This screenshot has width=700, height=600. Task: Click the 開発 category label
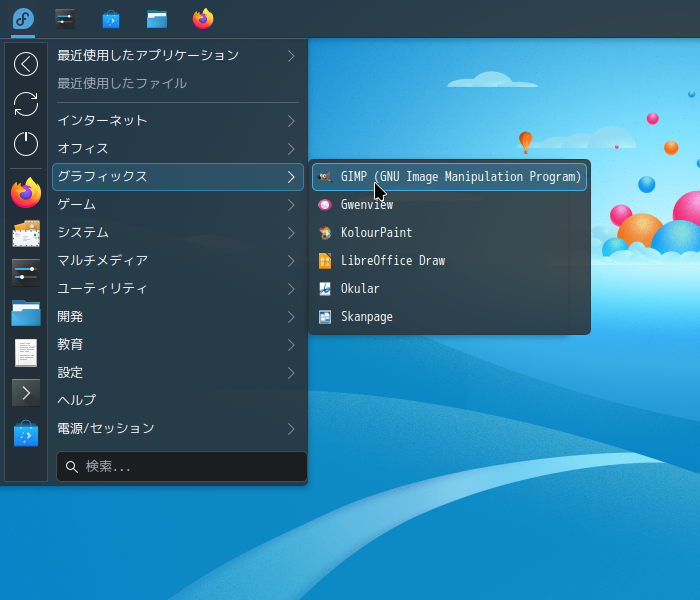click(70, 317)
